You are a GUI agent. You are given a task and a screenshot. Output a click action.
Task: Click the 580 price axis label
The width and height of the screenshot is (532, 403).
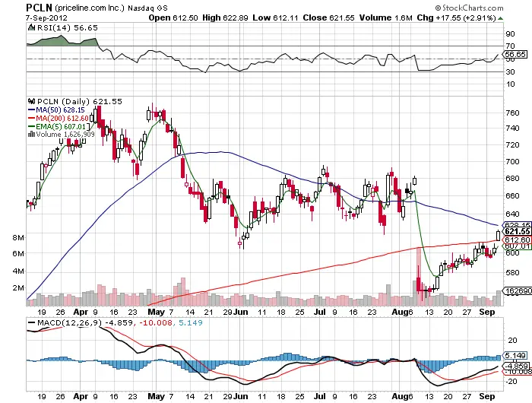(513, 272)
